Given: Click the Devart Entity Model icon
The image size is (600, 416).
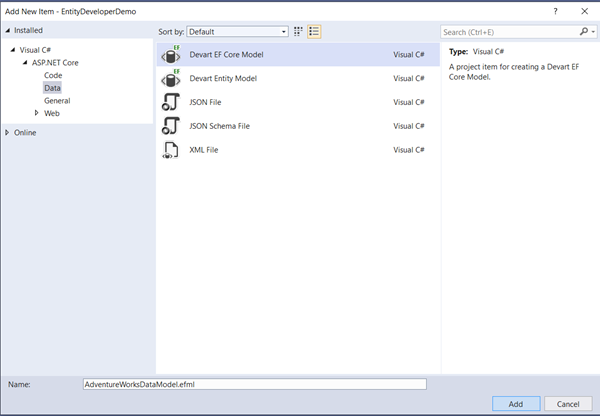Looking at the screenshot, I should pyautogui.click(x=171, y=78).
